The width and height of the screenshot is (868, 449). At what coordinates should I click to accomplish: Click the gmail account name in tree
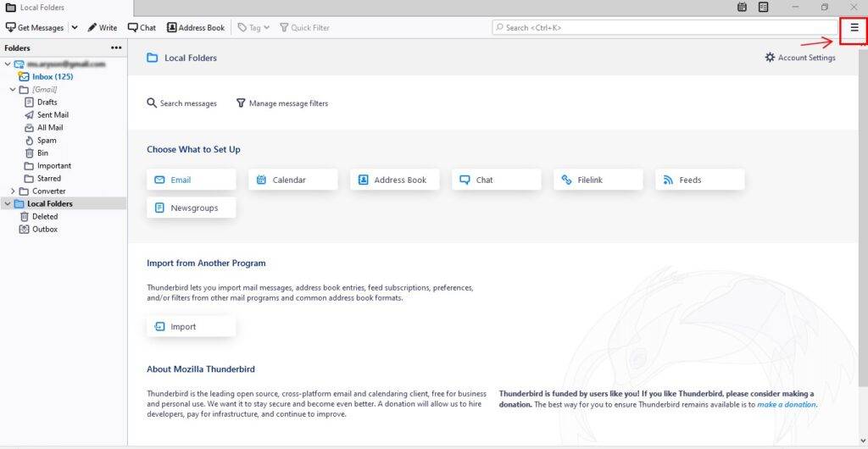pyautogui.click(x=66, y=64)
